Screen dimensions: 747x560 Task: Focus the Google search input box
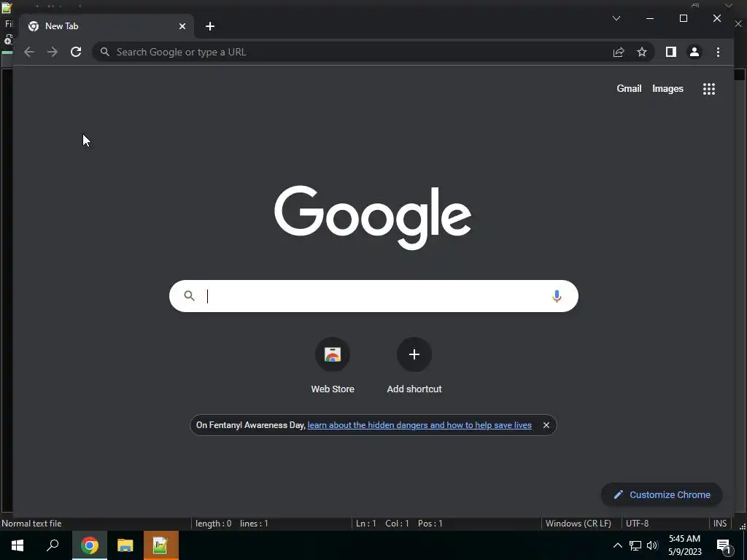coord(374,296)
